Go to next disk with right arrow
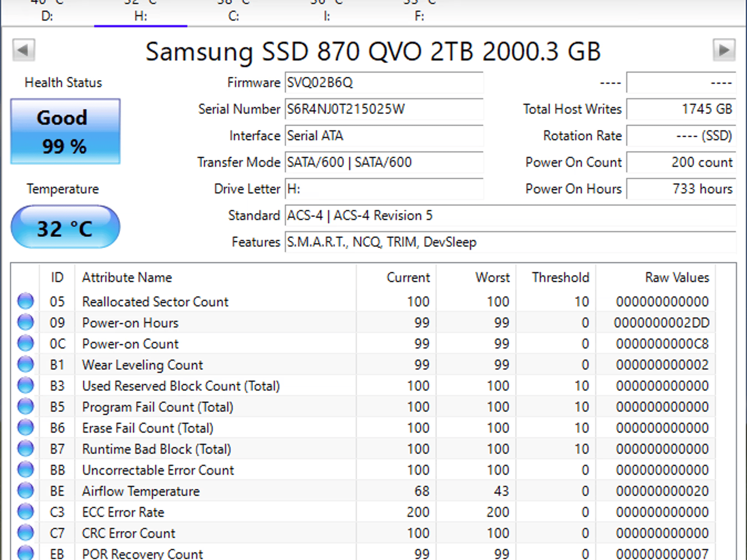The image size is (747, 560). [x=724, y=50]
